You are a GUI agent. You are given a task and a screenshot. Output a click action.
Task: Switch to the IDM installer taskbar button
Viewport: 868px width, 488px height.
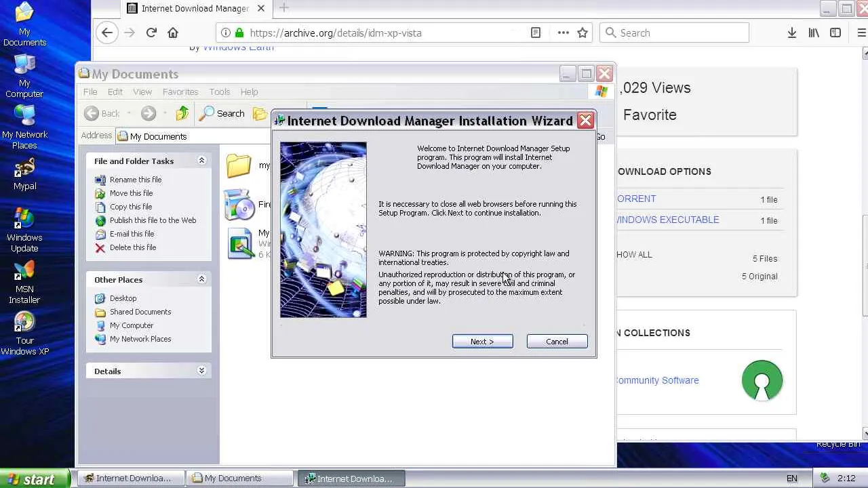click(x=351, y=479)
